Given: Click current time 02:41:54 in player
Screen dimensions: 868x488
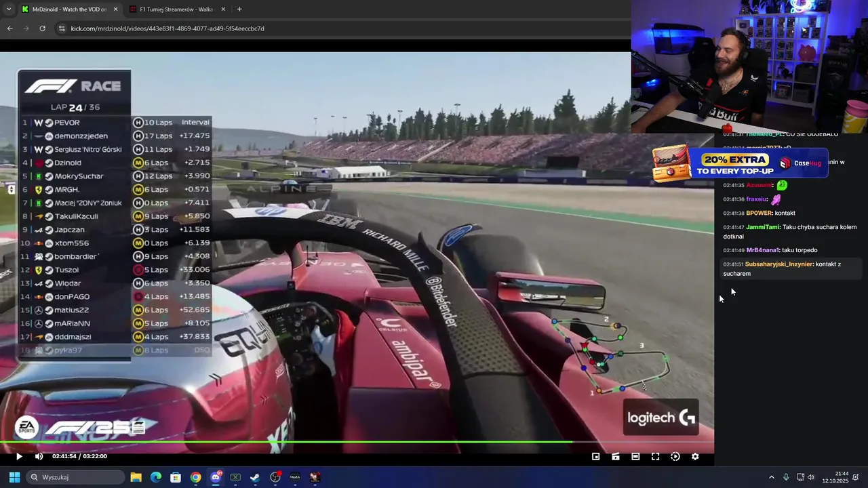Looking at the screenshot, I should coord(64,456).
